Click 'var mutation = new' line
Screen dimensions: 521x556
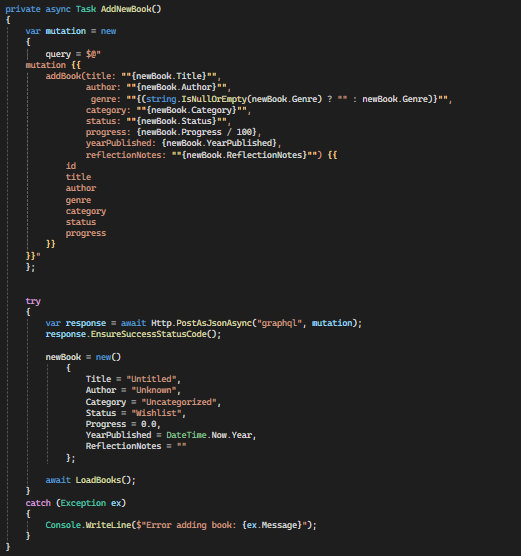click(x=71, y=31)
